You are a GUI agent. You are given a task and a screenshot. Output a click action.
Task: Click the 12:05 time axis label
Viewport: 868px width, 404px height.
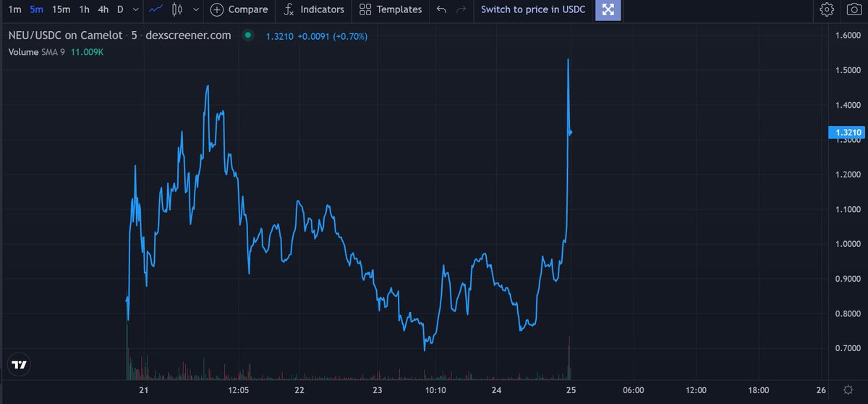tap(238, 390)
